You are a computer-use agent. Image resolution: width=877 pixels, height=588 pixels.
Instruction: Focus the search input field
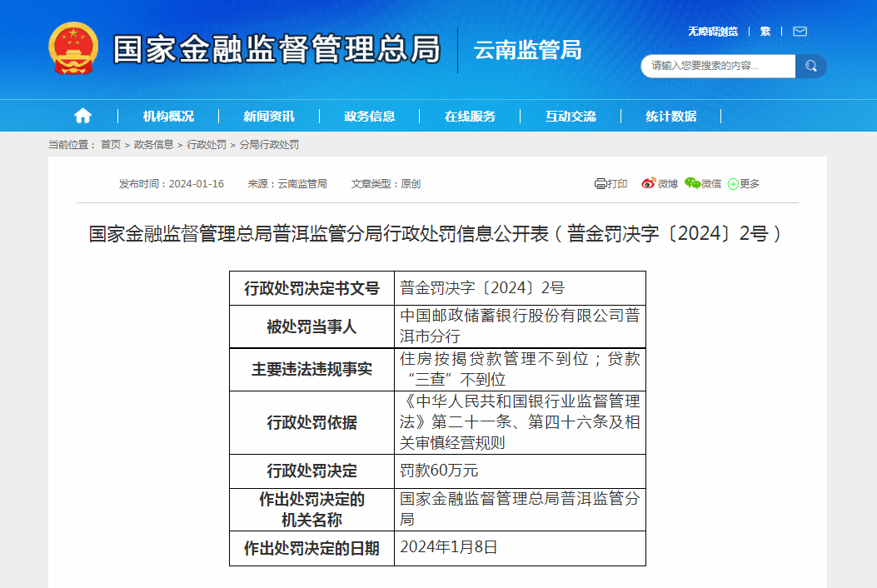pyautogui.click(x=718, y=66)
